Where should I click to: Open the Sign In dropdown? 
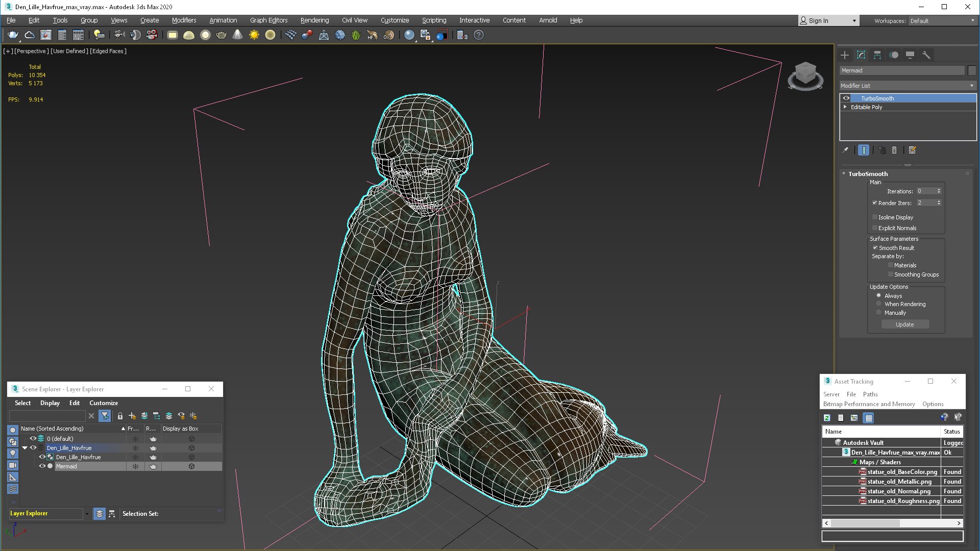[x=828, y=21]
